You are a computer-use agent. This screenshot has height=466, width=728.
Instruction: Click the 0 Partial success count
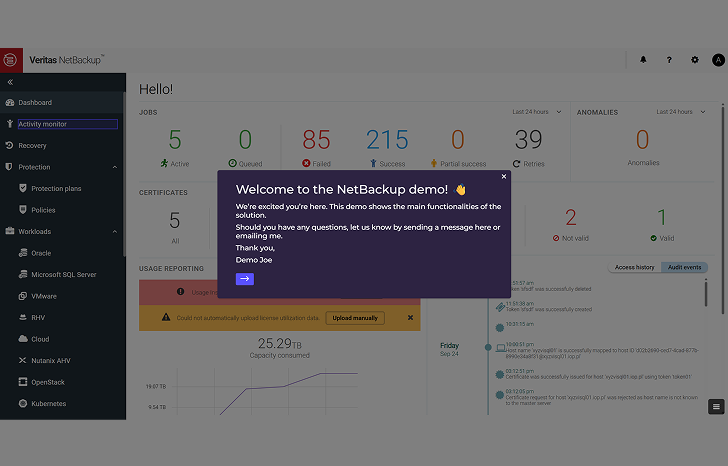[458, 139]
